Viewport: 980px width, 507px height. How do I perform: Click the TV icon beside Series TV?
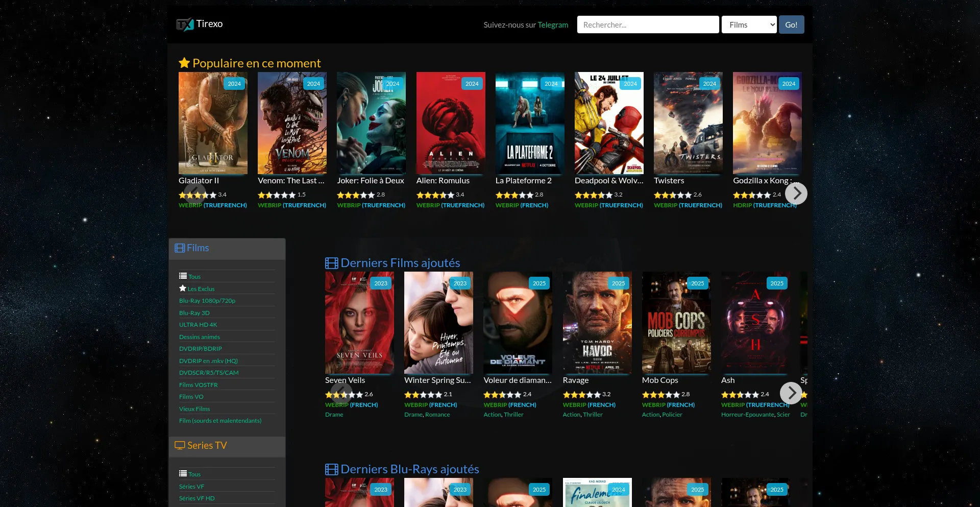point(180,445)
